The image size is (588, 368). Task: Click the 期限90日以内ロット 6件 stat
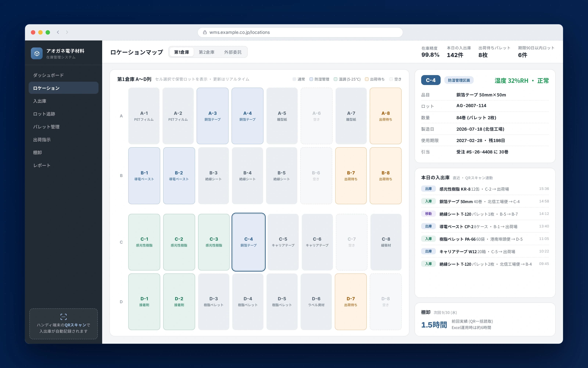[x=536, y=52]
